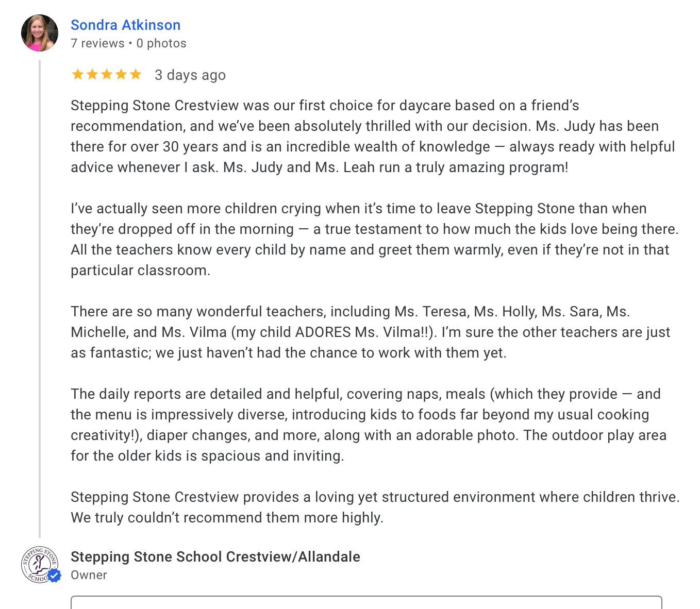Click the "0 photos" count text

coord(161,43)
